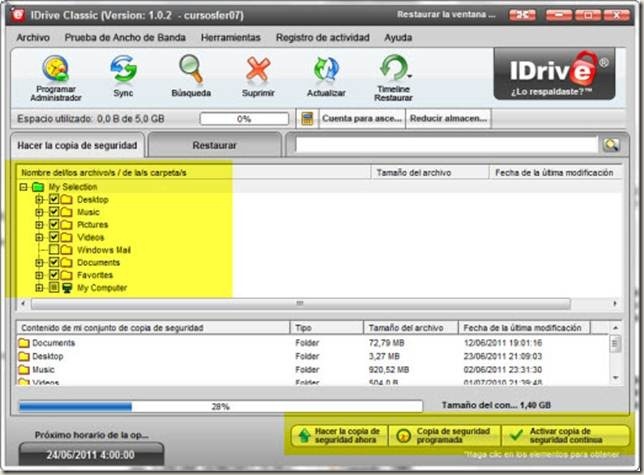Expand the Desktop tree node
The image size is (644, 475).
click(39, 200)
